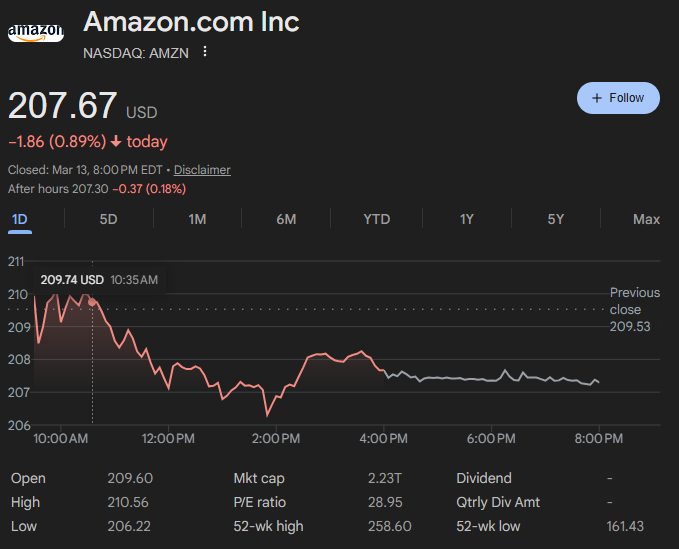Switch to the 5D chart tab
The image size is (679, 549).
pos(109,219)
